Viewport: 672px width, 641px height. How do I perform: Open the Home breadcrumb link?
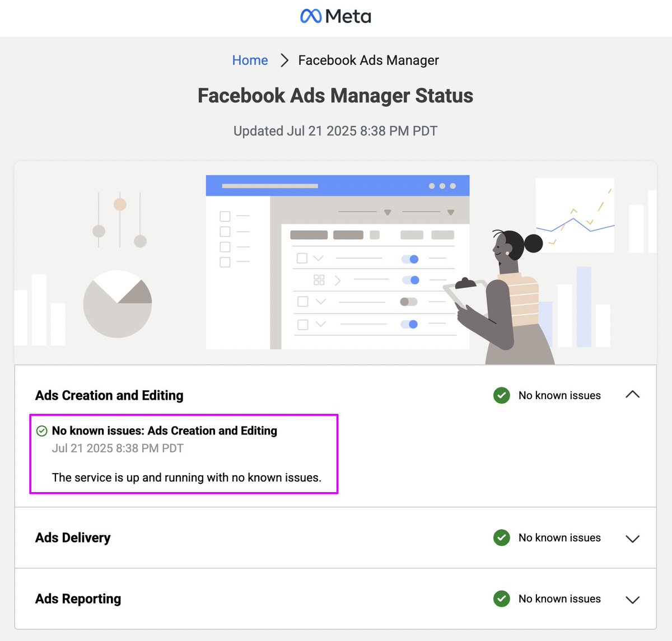point(250,60)
